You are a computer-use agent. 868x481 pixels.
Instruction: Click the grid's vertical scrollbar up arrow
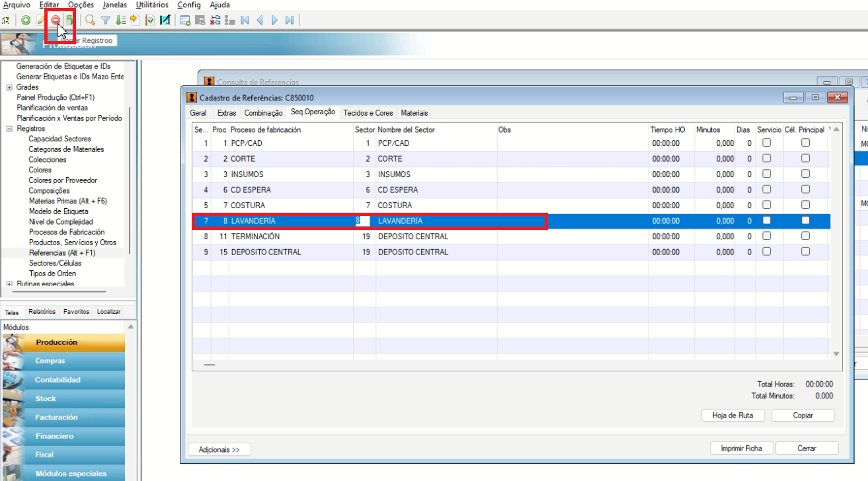pyautogui.click(x=836, y=129)
